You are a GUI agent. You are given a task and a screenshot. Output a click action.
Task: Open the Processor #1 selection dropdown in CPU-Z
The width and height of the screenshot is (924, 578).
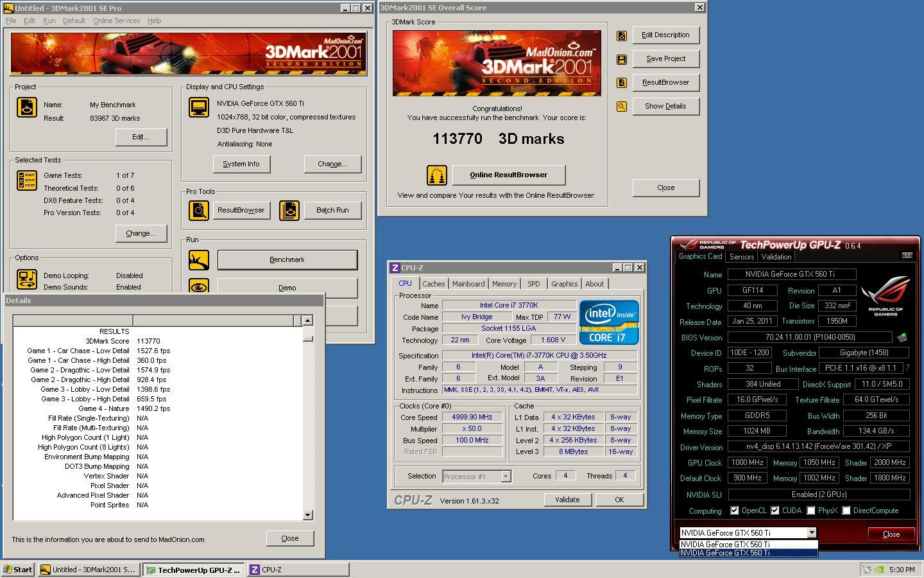click(506, 477)
